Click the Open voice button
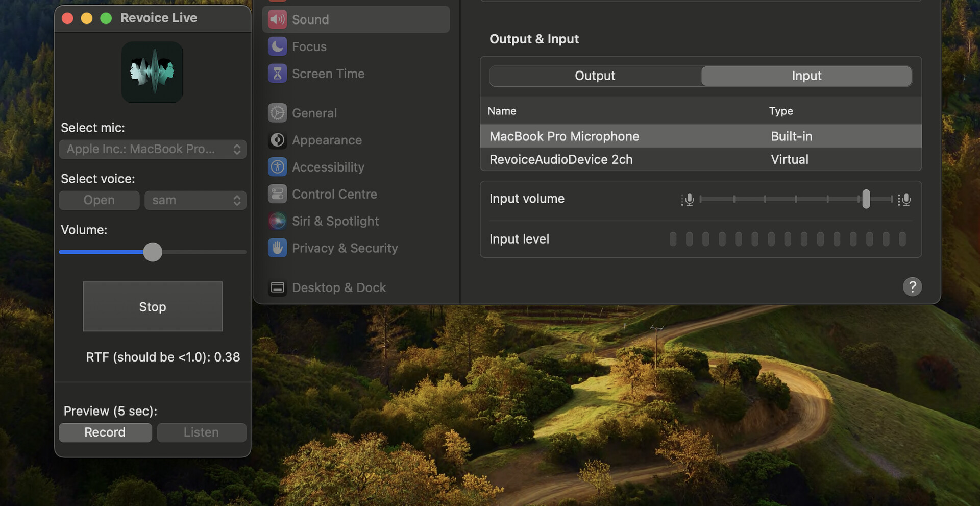This screenshot has height=506, width=980. (99, 200)
